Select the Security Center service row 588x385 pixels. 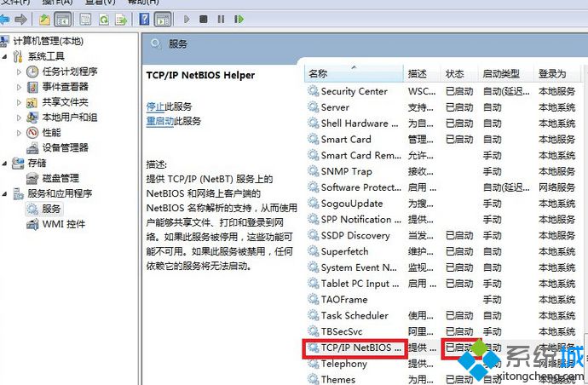pyautogui.click(x=354, y=92)
